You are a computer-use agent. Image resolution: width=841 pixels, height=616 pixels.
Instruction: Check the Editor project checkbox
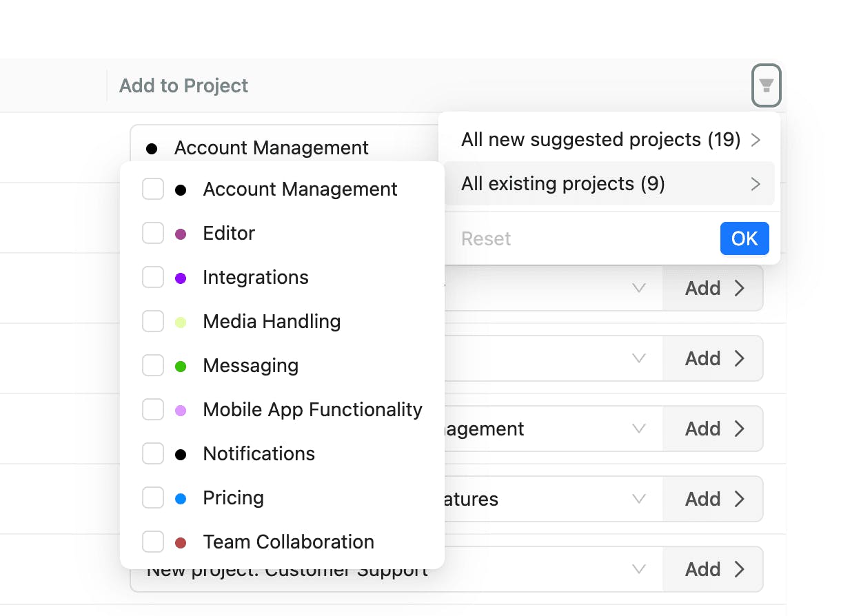[x=153, y=234]
